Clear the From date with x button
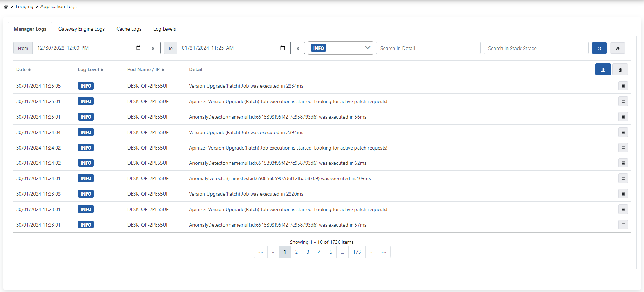The image size is (644, 292). (153, 48)
